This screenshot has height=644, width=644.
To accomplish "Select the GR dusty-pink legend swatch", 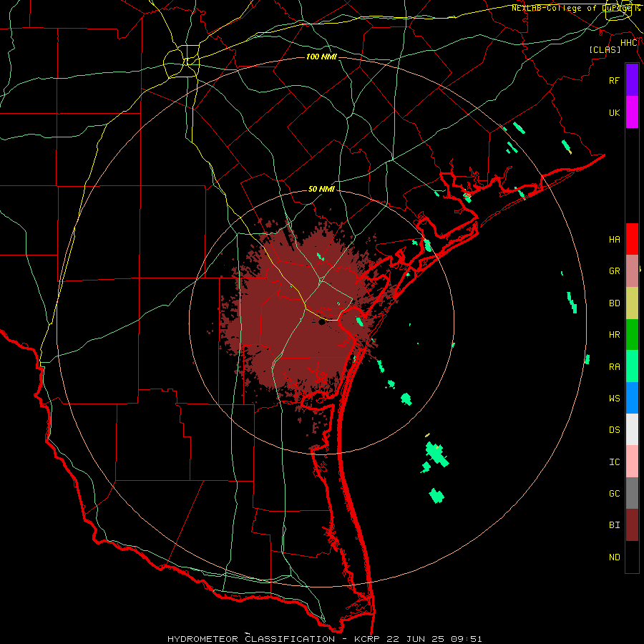I will [x=632, y=271].
